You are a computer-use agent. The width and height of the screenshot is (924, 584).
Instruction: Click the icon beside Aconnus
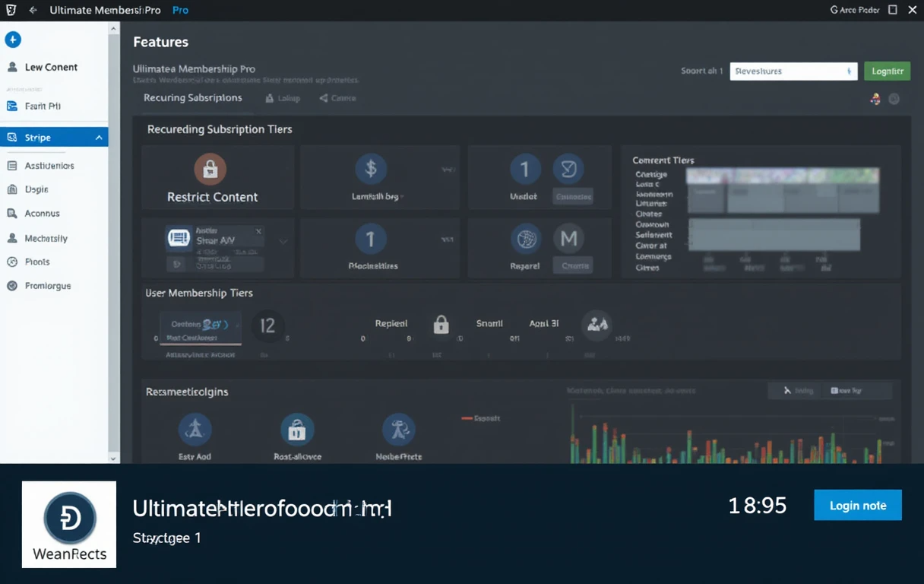(12, 214)
